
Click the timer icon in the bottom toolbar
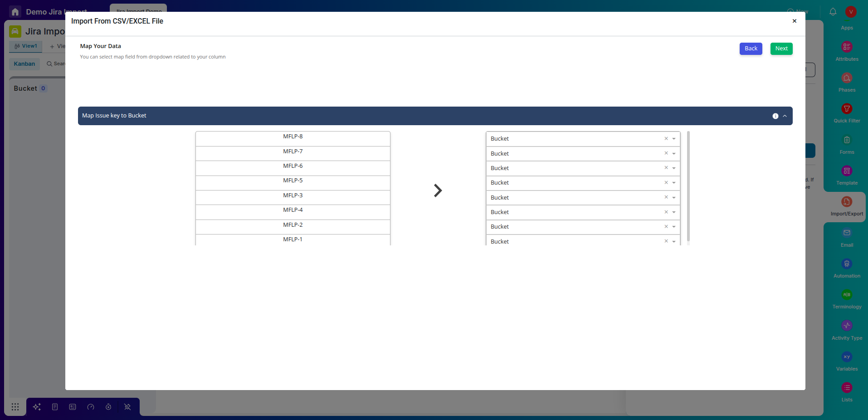point(108,407)
